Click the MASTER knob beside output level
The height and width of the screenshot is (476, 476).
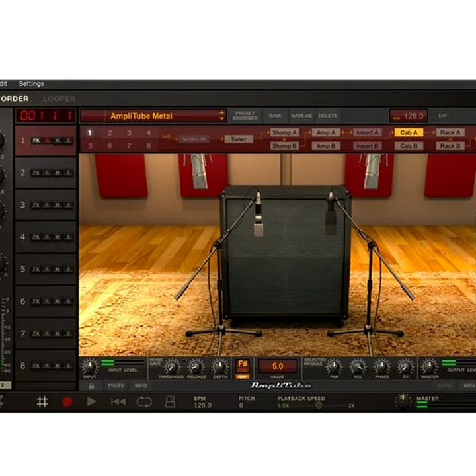click(x=429, y=367)
